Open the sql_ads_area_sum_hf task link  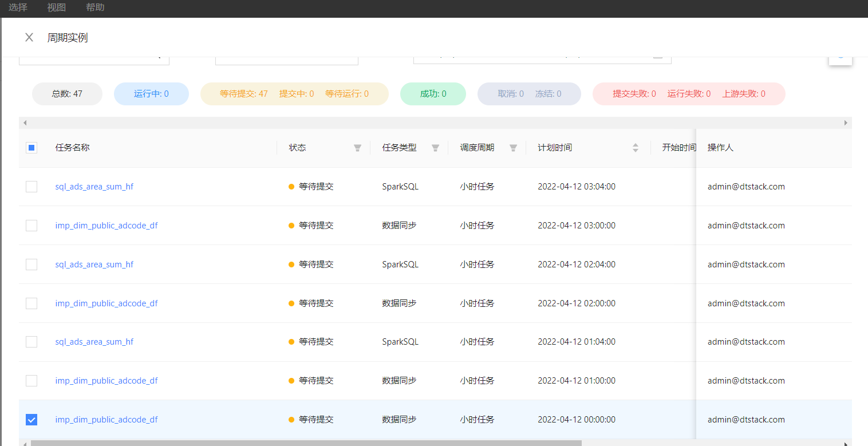coord(94,186)
